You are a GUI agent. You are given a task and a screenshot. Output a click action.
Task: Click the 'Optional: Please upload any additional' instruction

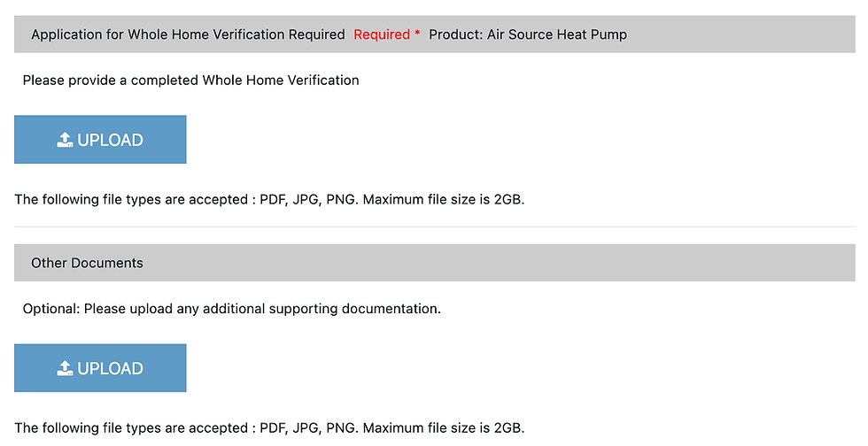[x=232, y=309]
